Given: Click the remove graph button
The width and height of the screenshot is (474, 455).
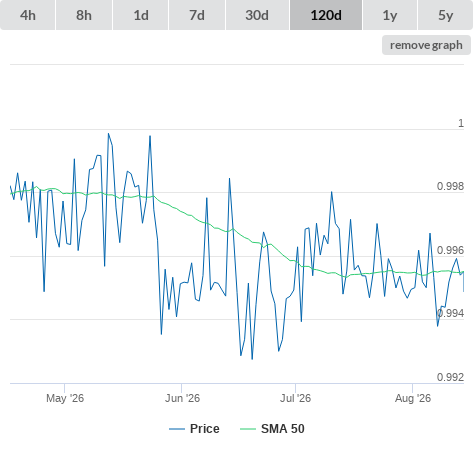Looking at the screenshot, I should 426,45.
